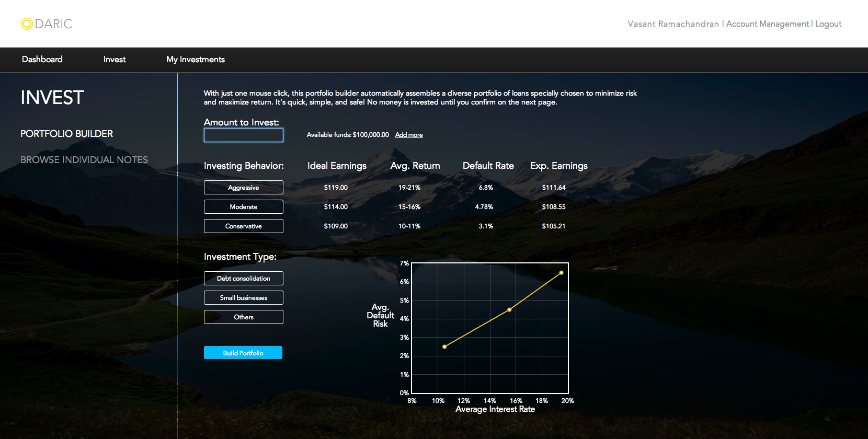Select Small businesses investment type

(x=244, y=298)
